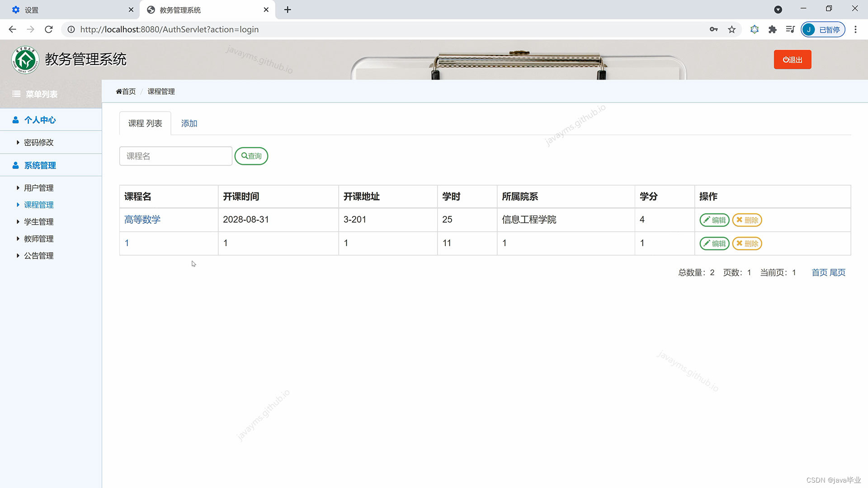Expand 密码修改 in sidebar
Screen dimensions: 868x488
coord(38,142)
